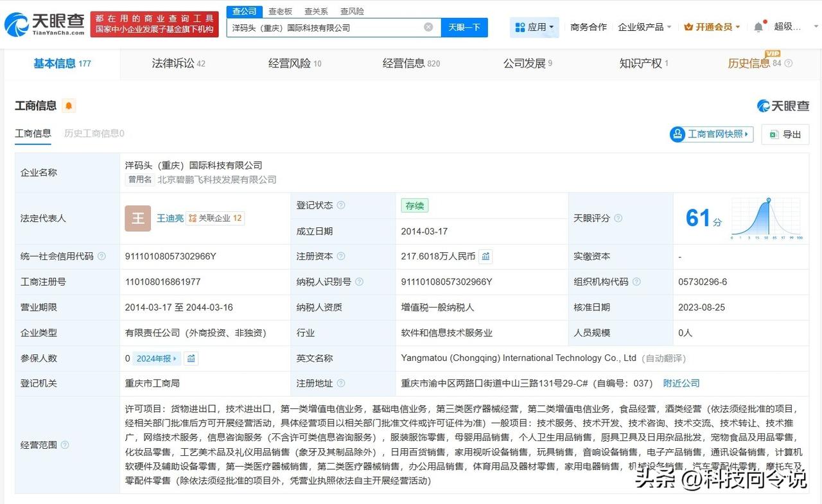Switch to the 查风险 search tab

coord(352,12)
